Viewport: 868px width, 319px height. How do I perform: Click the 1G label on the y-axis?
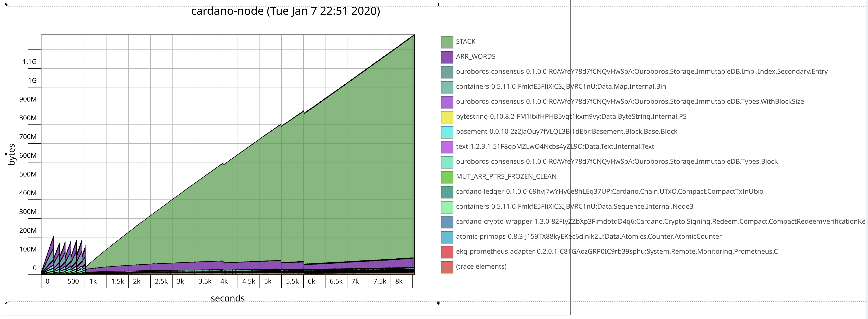(x=32, y=81)
